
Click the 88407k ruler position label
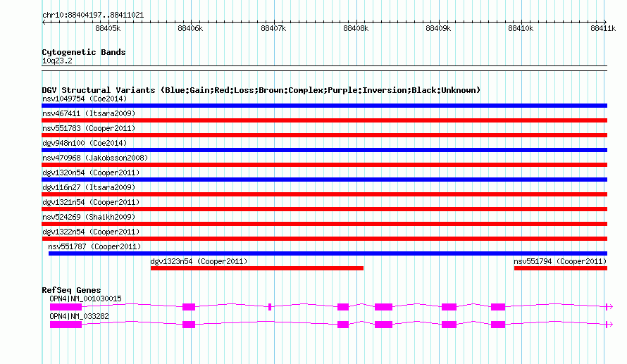click(273, 28)
